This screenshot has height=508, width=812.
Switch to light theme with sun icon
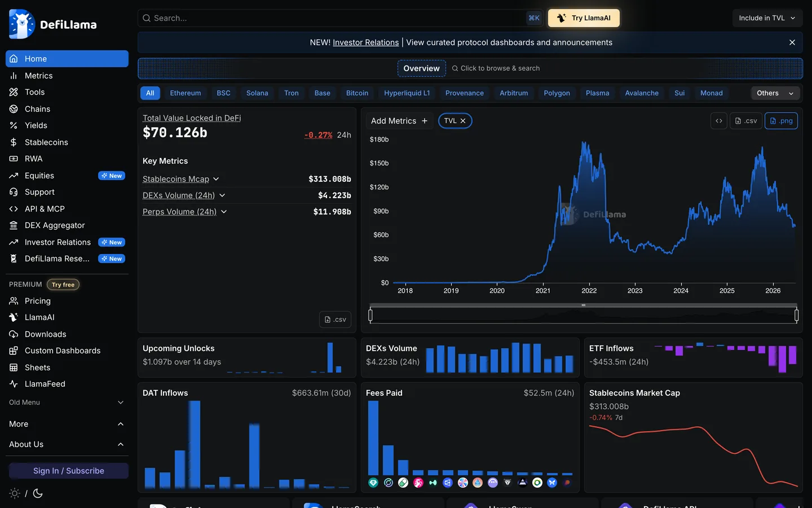click(x=15, y=493)
